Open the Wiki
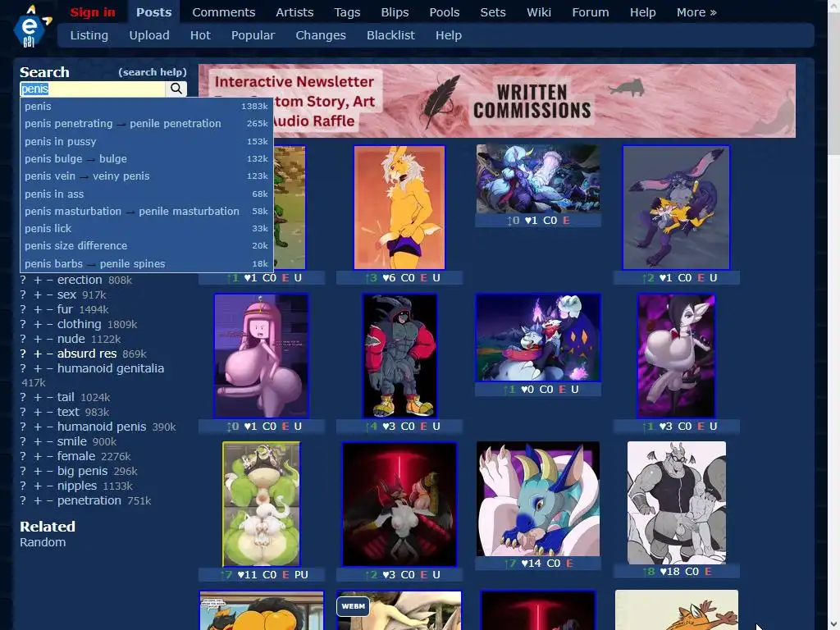840x630 pixels. 538,12
